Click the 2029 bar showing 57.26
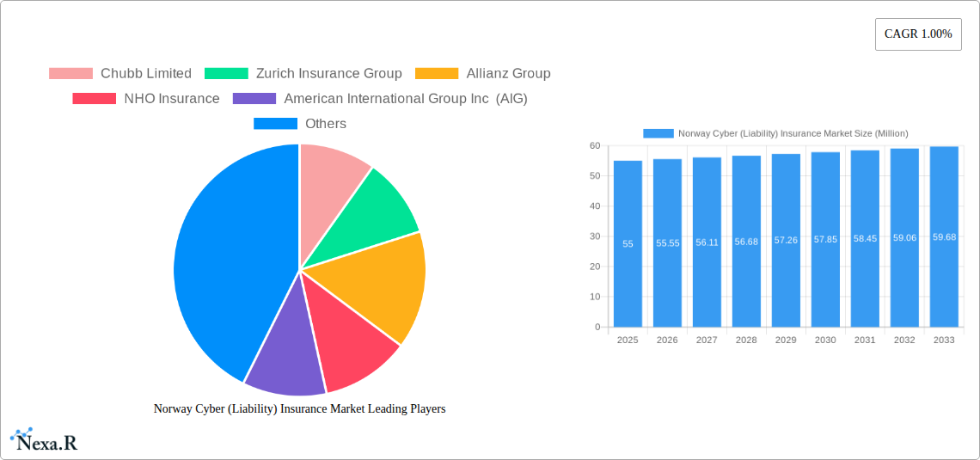 tap(787, 241)
